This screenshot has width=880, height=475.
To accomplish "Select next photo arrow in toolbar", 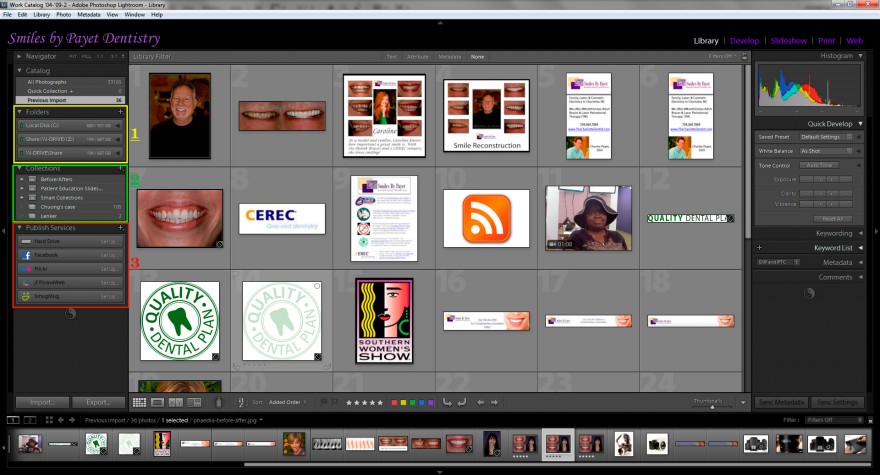I will point(494,402).
